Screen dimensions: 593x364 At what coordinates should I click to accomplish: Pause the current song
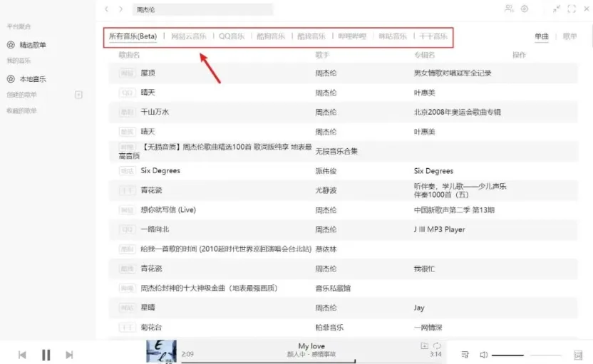(x=46, y=355)
